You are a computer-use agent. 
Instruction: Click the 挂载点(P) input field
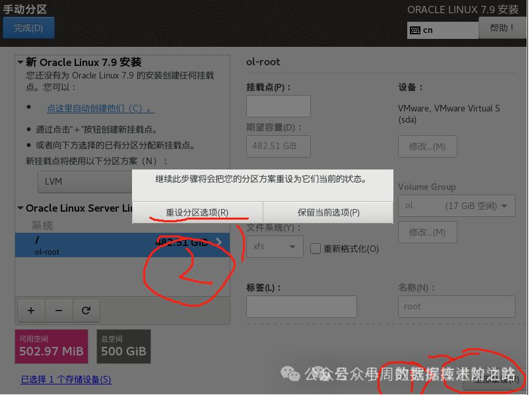279,106
